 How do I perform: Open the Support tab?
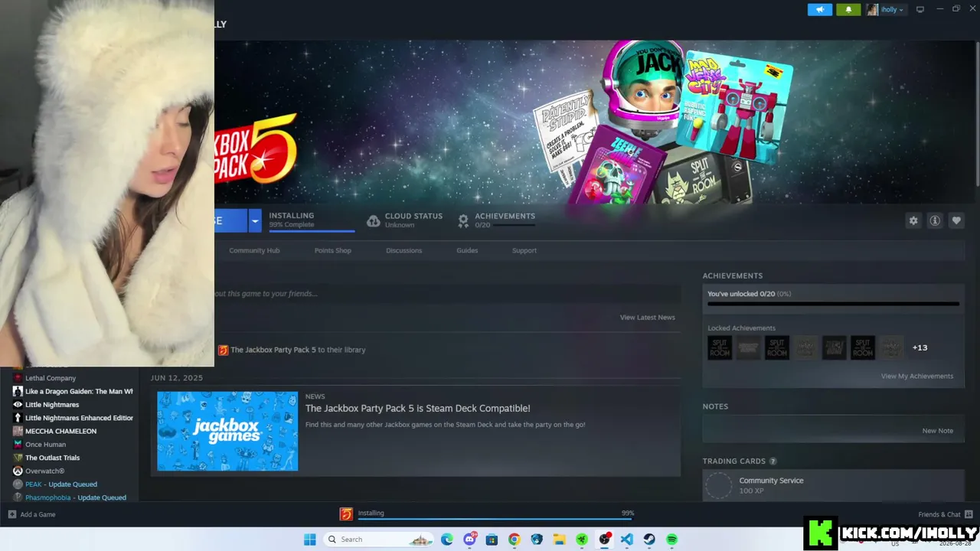pos(524,250)
